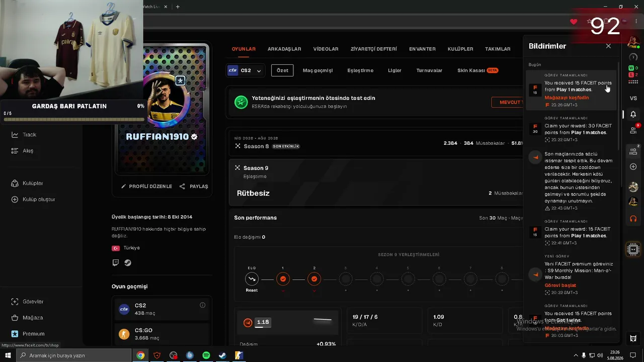Open the anti-cheat chip icon
Image resolution: width=644 pixels, height=362 pixels.
click(x=633, y=249)
